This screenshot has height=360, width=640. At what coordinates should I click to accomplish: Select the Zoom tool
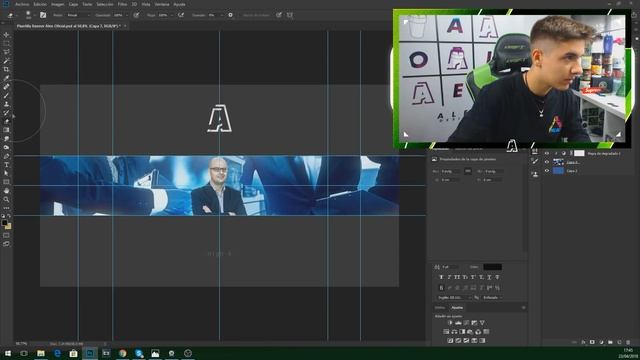point(6,199)
